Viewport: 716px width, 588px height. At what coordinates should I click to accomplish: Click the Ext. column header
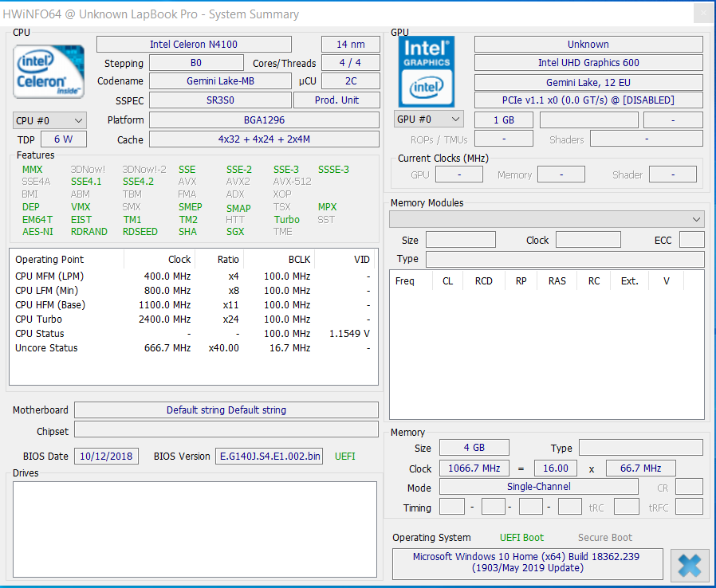(629, 281)
